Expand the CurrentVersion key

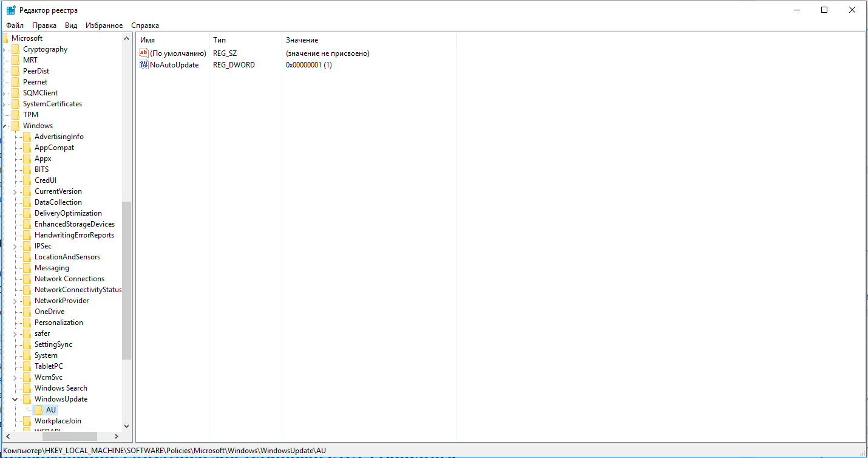click(15, 191)
